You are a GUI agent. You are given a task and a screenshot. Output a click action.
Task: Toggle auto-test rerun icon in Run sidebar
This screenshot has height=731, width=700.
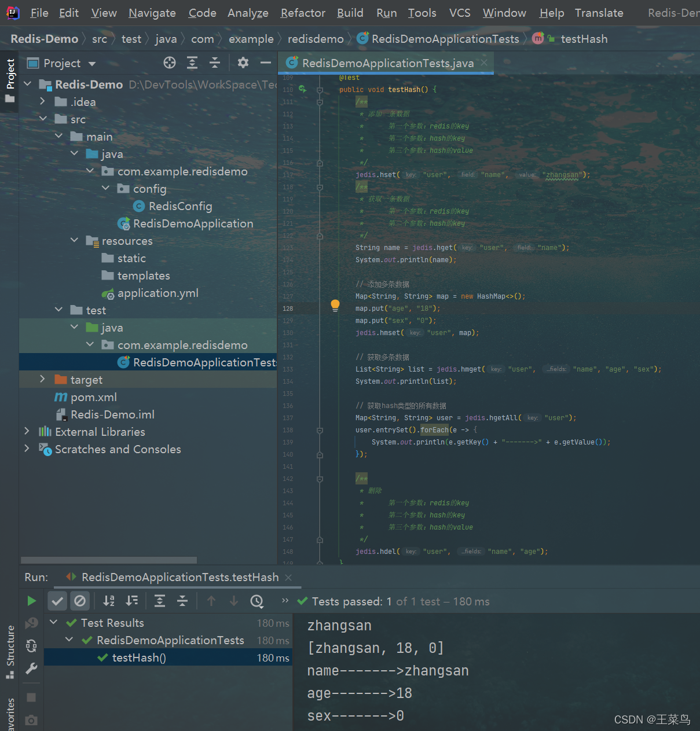tap(32, 646)
